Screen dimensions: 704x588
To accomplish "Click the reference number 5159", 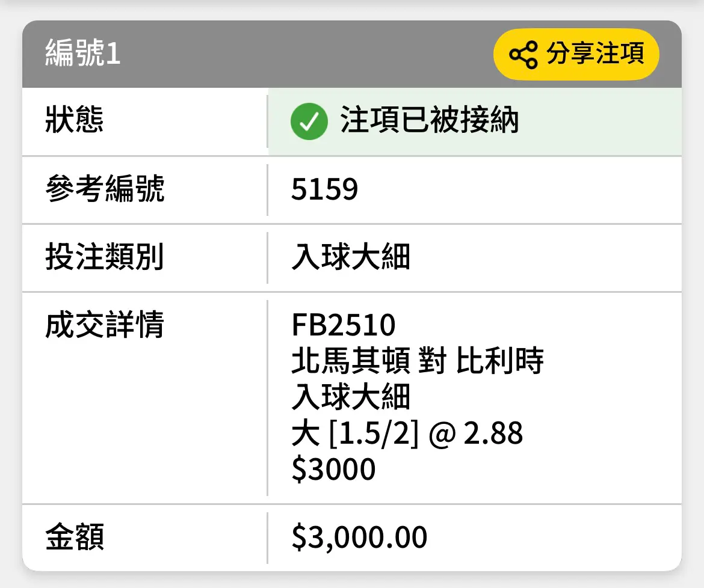I will 324,189.
